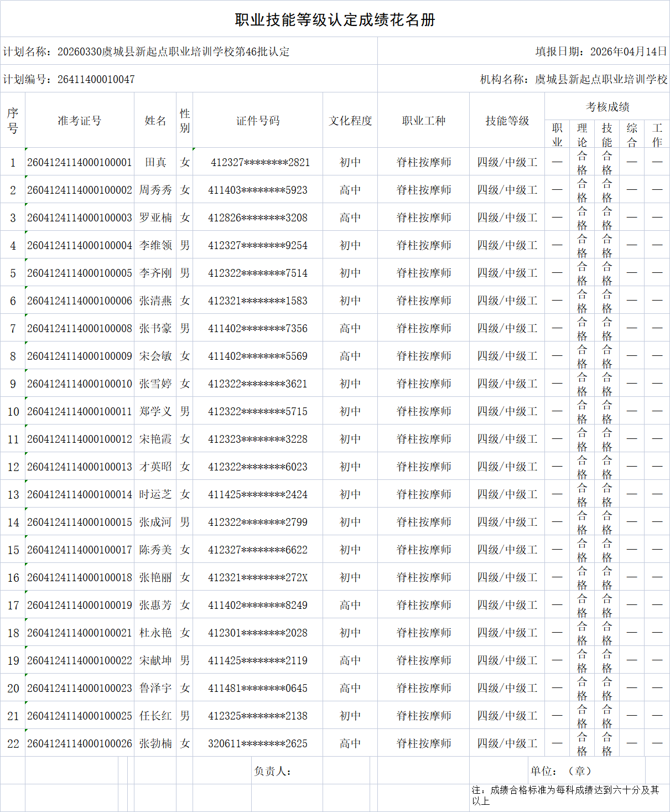Click the title 职业技能等级认定成绩花名册

tap(335, 20)
